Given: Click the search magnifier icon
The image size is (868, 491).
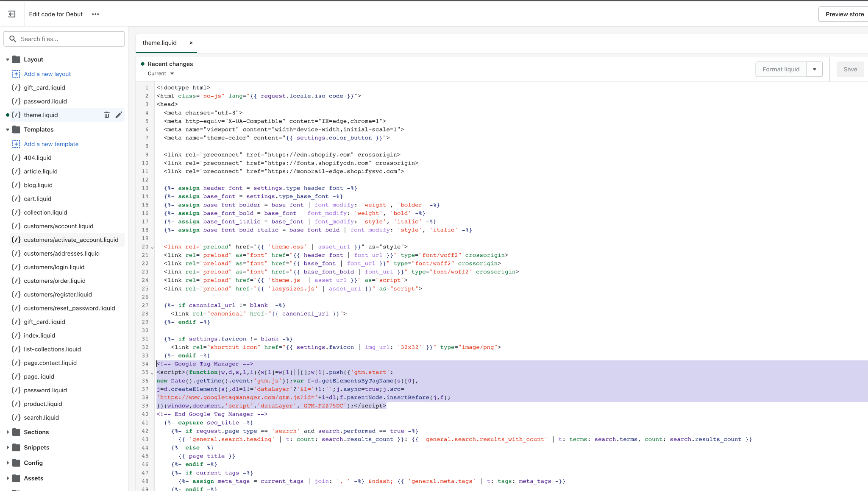Looking at the screenshot, I should 13,39.
